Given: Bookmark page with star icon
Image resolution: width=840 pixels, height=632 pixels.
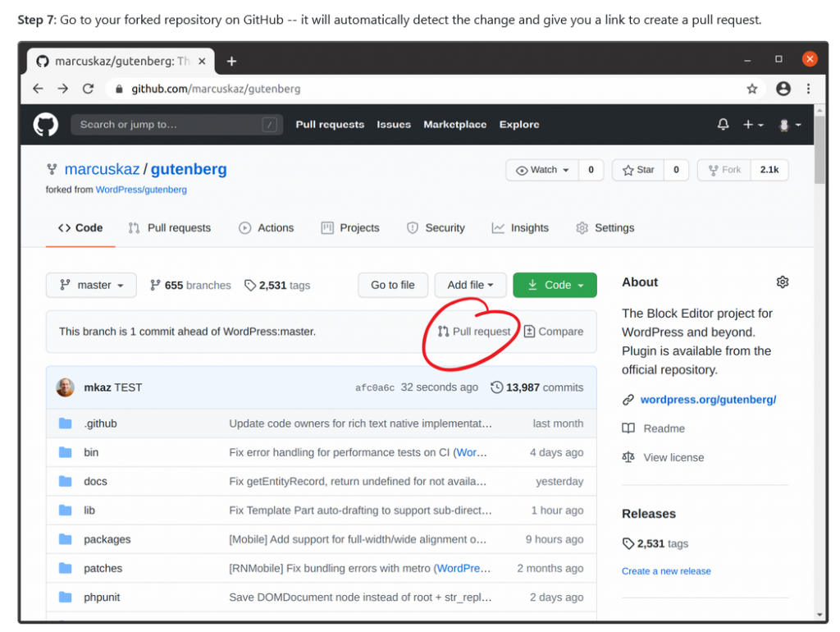Looking at the screenshot, I should [751, 89].
